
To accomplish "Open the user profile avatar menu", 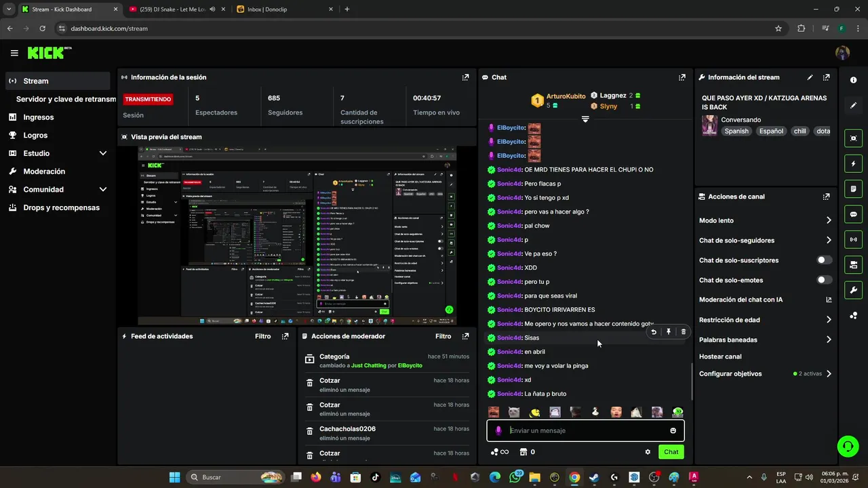I will point(842,53).
